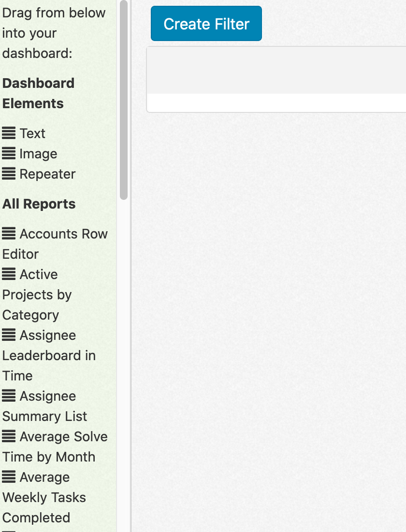Select the Text dashboard element label
Viewport: 406px width, 532px height.
(x=32, y=134)
